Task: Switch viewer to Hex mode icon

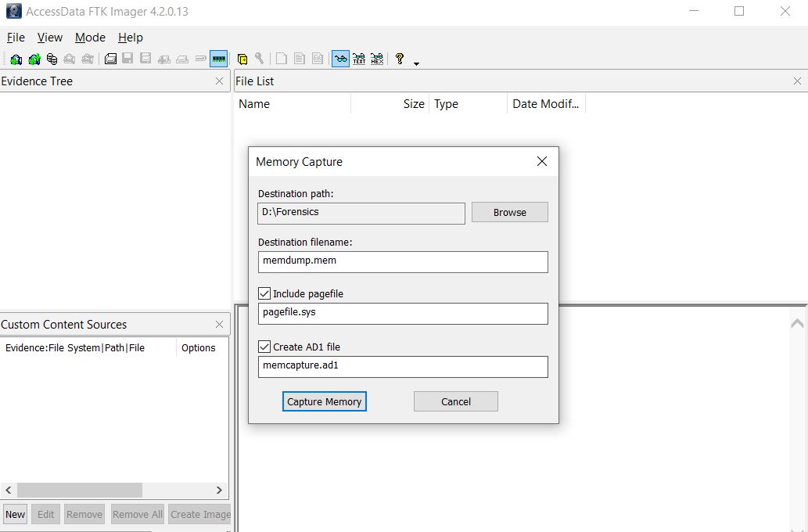Action: point(379,58)
